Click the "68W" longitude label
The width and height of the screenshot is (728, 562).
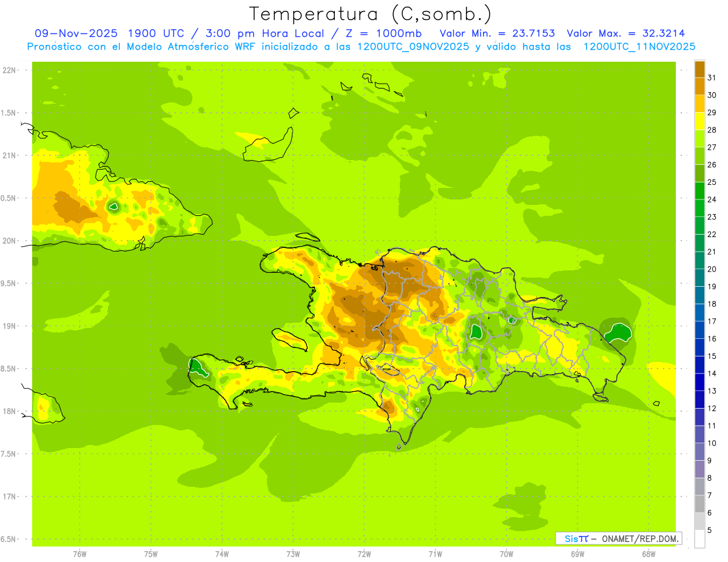(649, 554)
